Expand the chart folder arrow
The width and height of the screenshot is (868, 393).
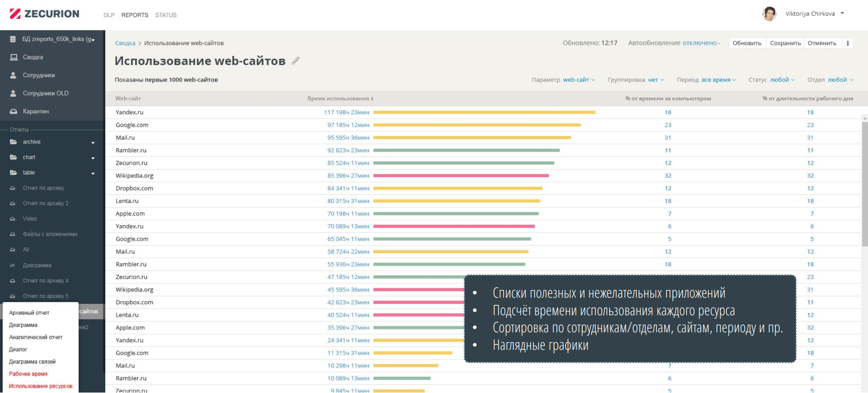93,158
